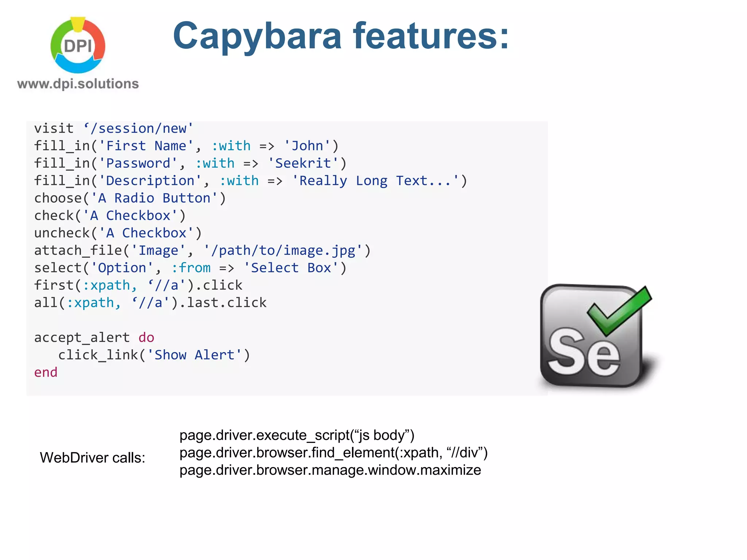Image resolution: width=747 pixels, height=560 pixels.
Task: Click the 'Capybara features:' title
Action: coord(341,36)
